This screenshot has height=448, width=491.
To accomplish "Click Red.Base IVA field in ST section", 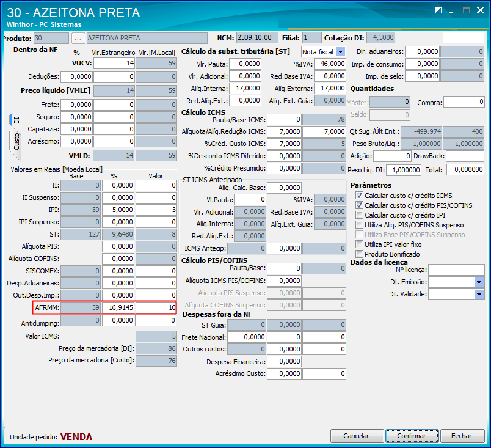I will click(330, 76).
